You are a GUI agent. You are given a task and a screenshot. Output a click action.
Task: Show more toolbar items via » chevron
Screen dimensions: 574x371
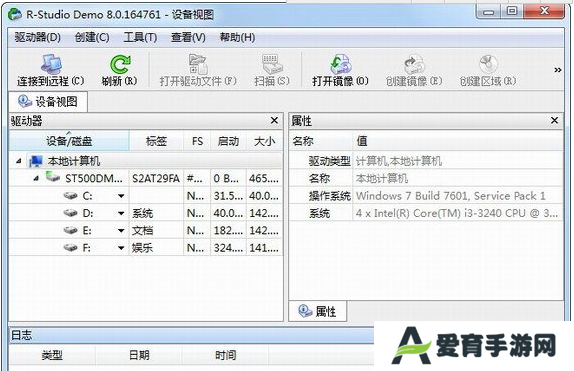point(558,70)
